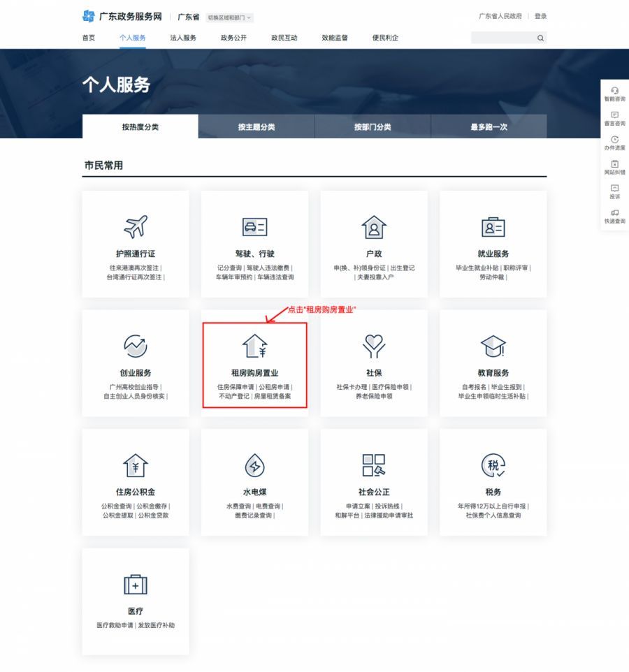The image size is (629, 672).
Task: Click the airplane icon for 护照通行证
Action: coord(135,227)
